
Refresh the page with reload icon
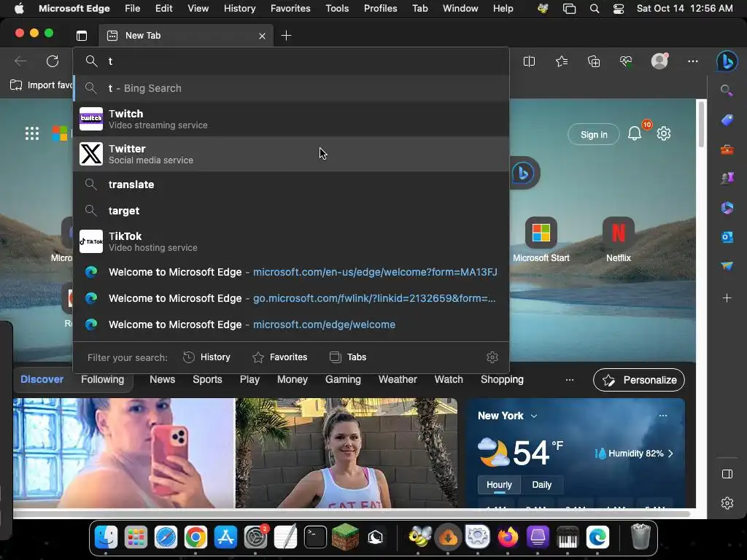pyautogui.click(x=53, y=61)
